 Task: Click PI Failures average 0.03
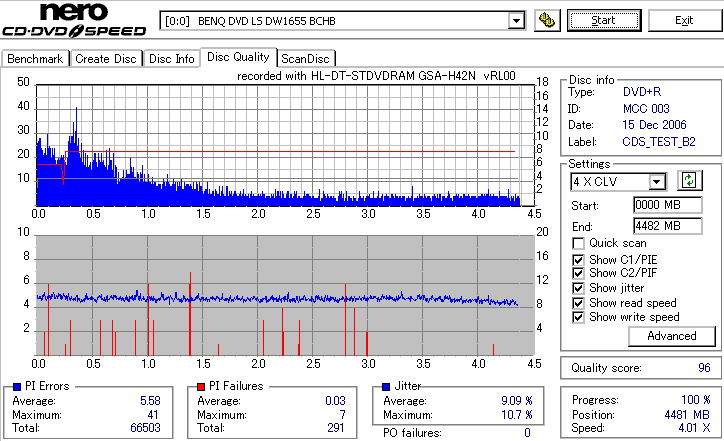click(335, 401)
